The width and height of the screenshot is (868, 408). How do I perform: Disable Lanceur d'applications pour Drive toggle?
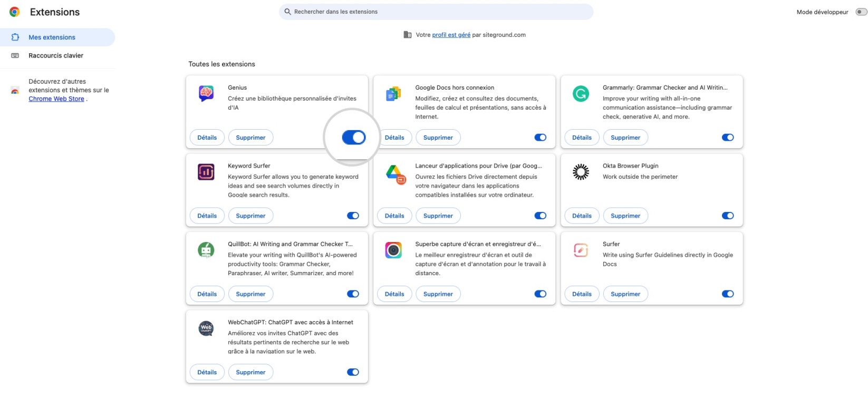[541, 216]
